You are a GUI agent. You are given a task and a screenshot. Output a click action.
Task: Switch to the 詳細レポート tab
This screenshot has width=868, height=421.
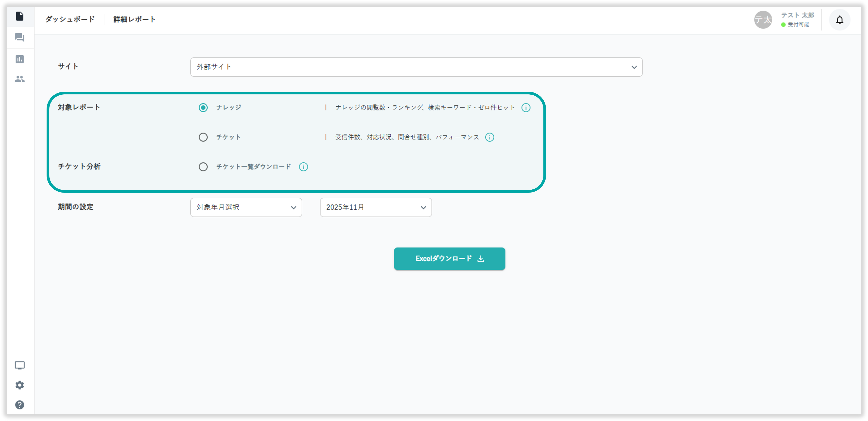click(134, 20)
